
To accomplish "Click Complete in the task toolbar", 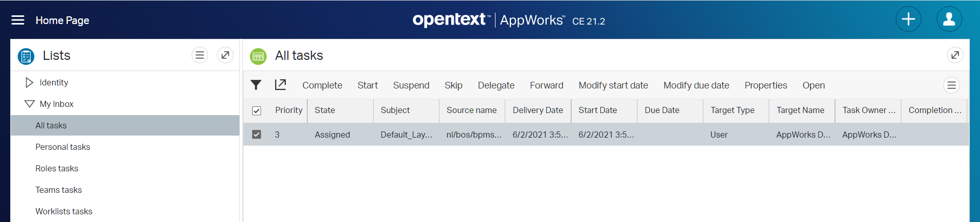I will click(x=322, y=85).
